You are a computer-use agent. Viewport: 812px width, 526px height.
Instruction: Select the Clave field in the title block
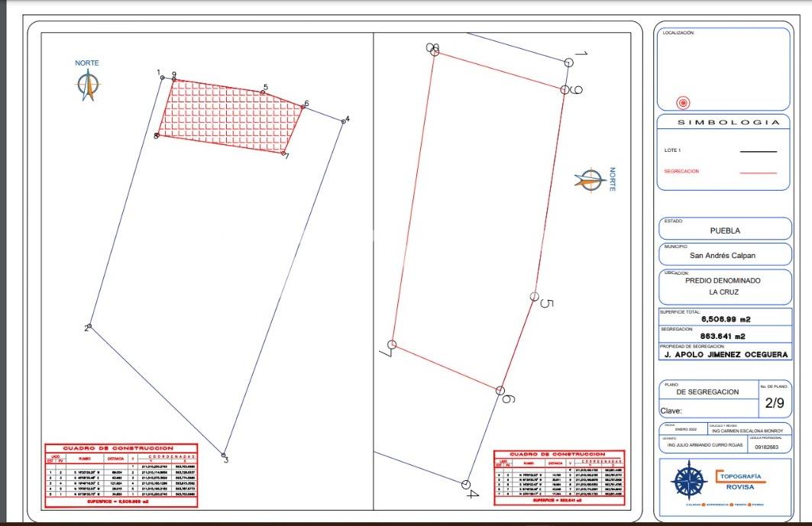[708, 411]
